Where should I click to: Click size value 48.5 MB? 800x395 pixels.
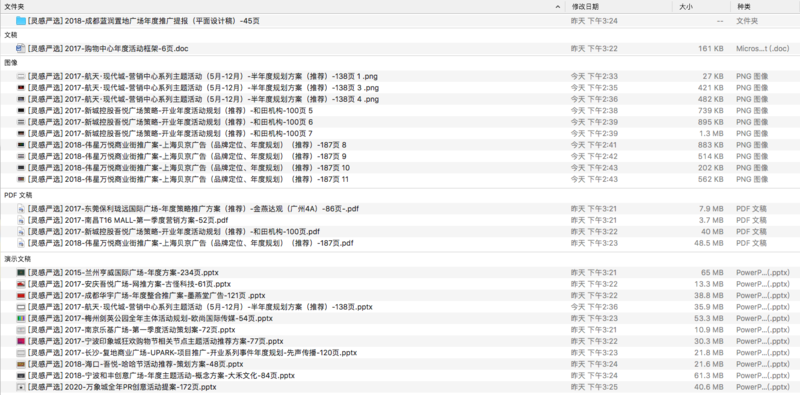(709, 243)
